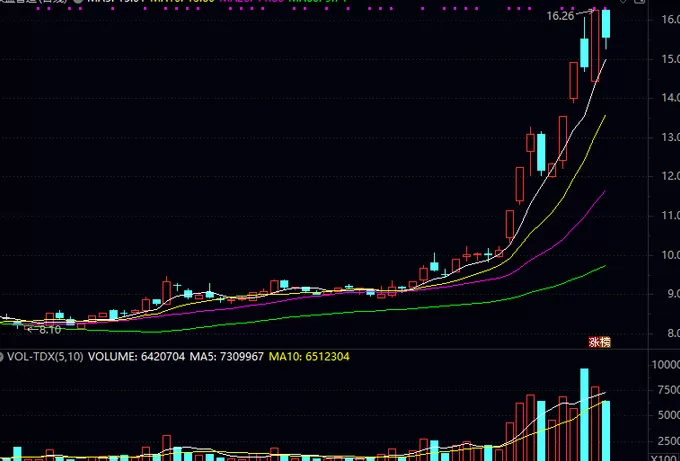The width and height of the screenshot is (680, 461).
Task: Click the 5000 volume axis label
Action: 665,416
